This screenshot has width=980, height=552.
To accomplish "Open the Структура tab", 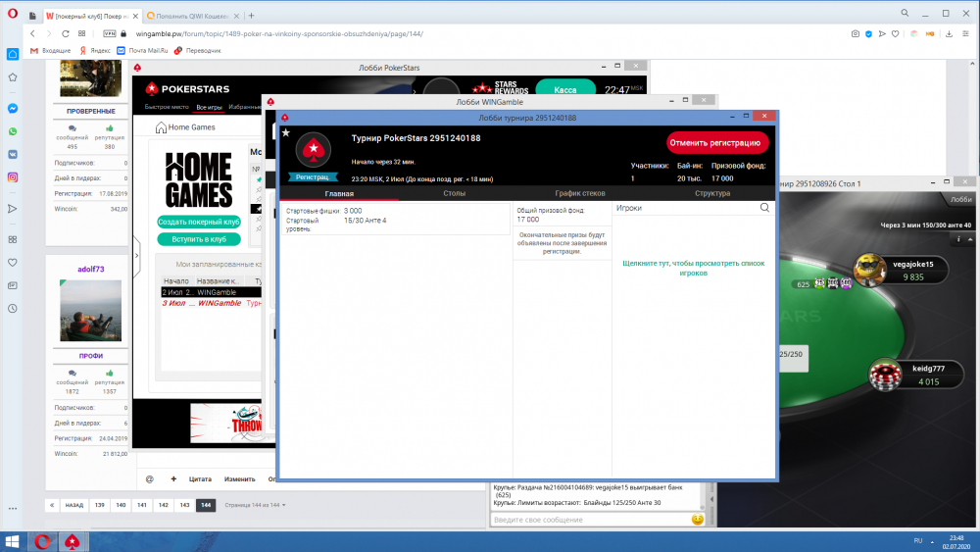I will (x=712, y=193).
